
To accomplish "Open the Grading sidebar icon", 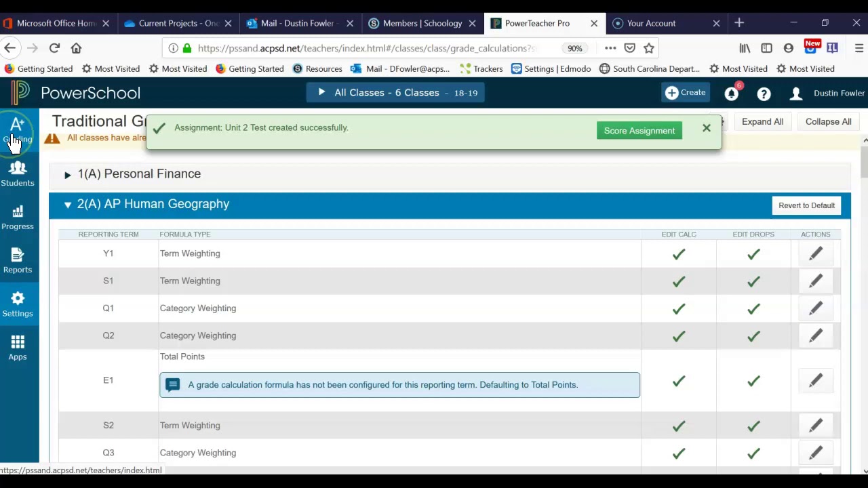I will point(18,129).
